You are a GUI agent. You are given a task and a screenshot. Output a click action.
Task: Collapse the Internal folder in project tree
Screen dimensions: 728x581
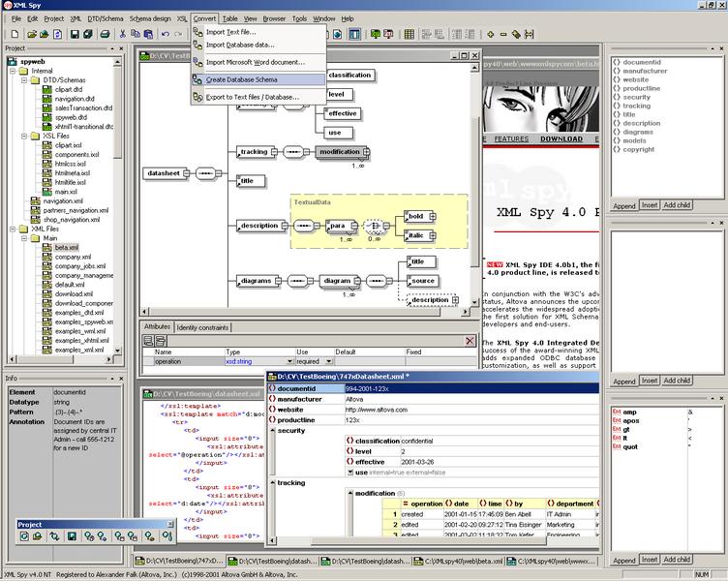pyautogui.click(x=13, y=71)
